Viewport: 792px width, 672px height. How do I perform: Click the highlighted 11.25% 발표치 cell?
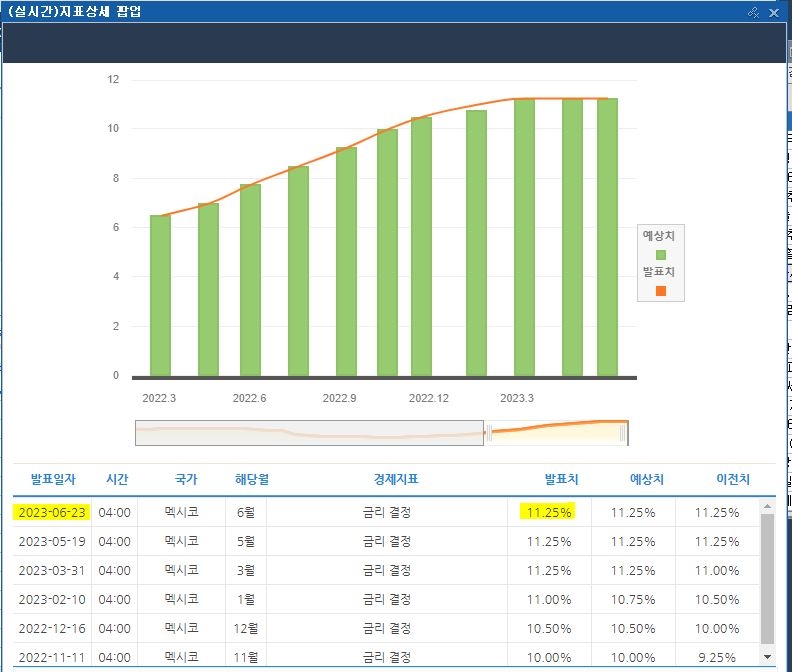pos(549,512)
